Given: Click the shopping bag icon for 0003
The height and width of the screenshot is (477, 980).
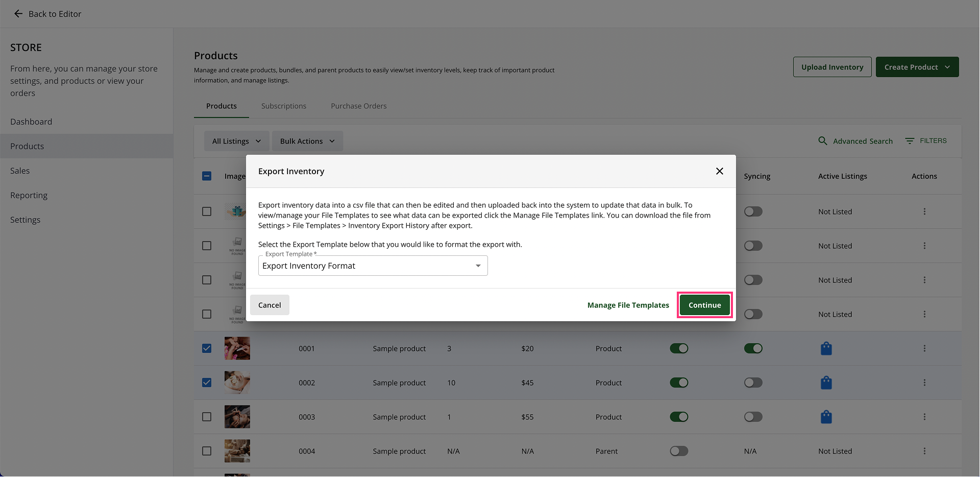Looking at the screenshot, I should click(826, 417).
